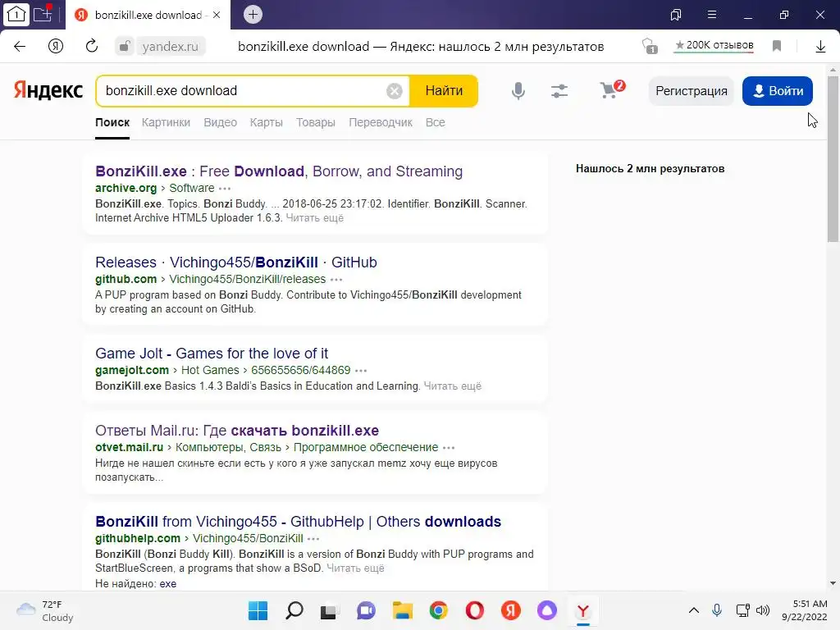The image size is (840, 630).
Task: Start voice search with the microphone icon
Action: point(518,91)
